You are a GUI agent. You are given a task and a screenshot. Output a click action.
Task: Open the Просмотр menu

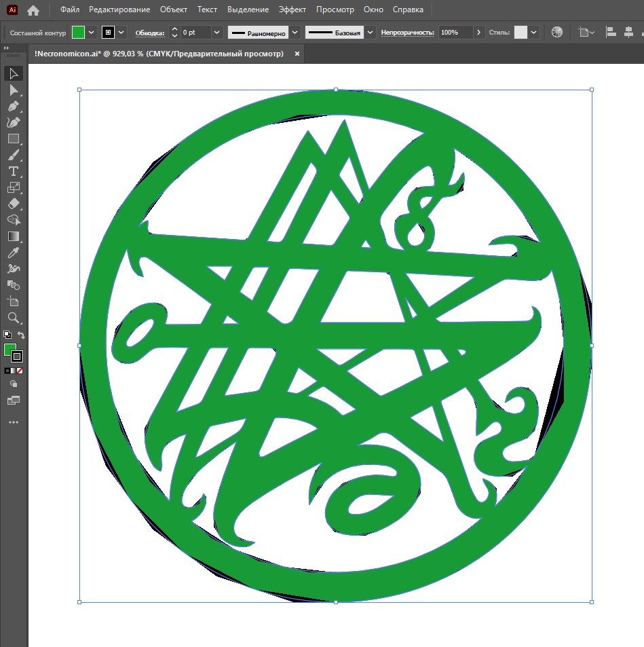click(x=335, y=10)
